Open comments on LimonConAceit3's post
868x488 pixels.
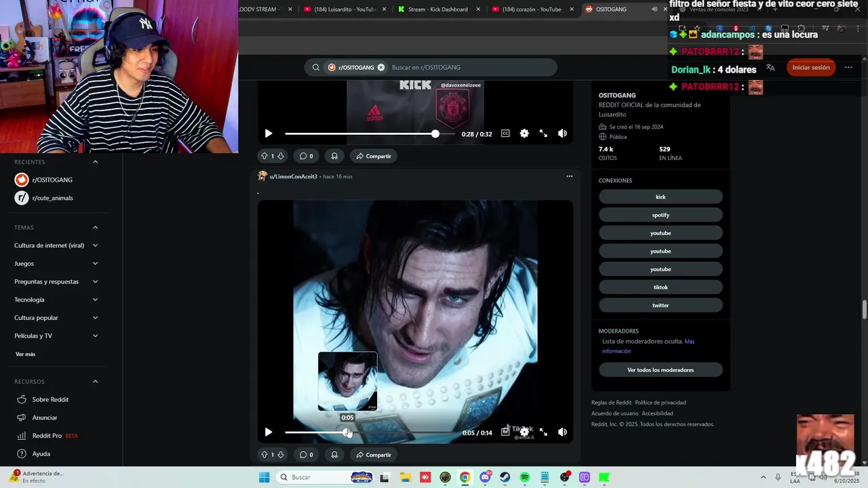tap(307, 455)
